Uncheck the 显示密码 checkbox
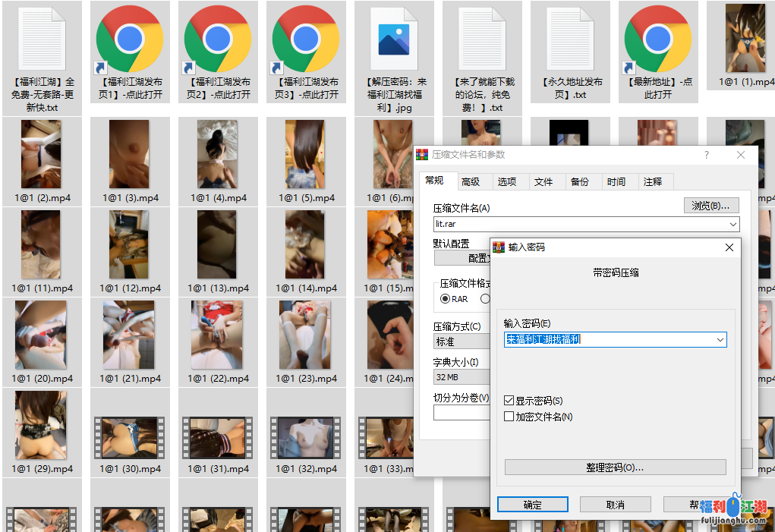This screenshot has width=775, height=532. pos(509,401)
